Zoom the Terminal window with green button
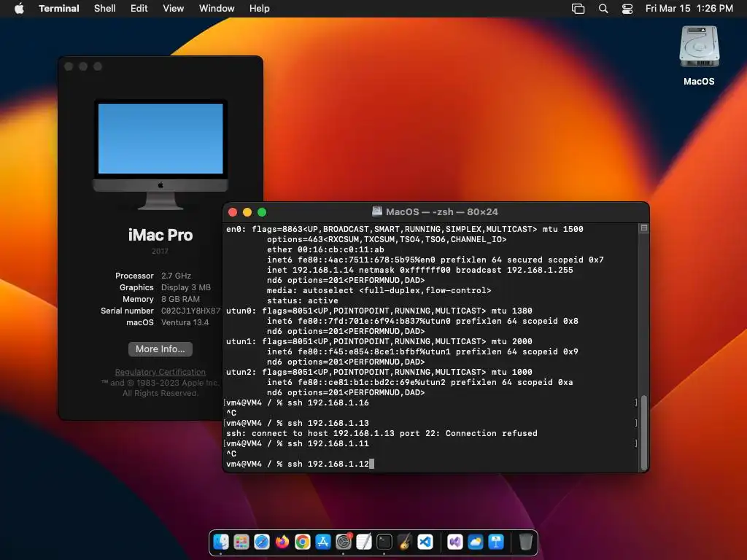 262,212
